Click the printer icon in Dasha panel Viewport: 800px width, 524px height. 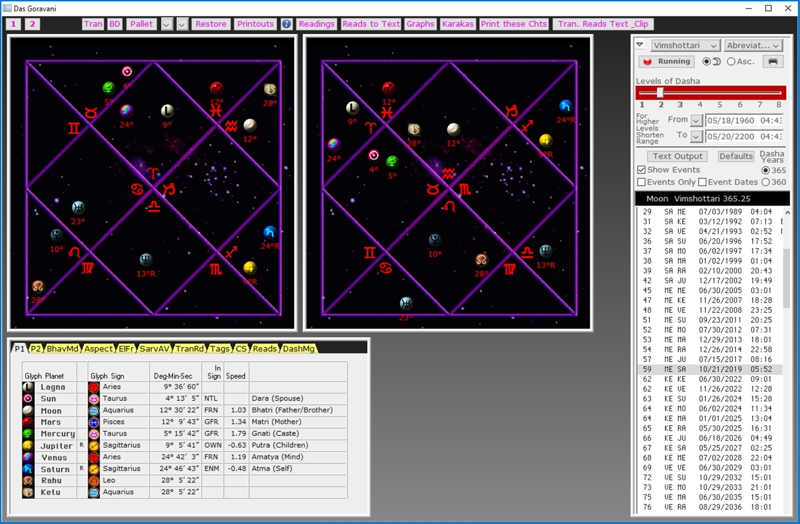(772, 61)
